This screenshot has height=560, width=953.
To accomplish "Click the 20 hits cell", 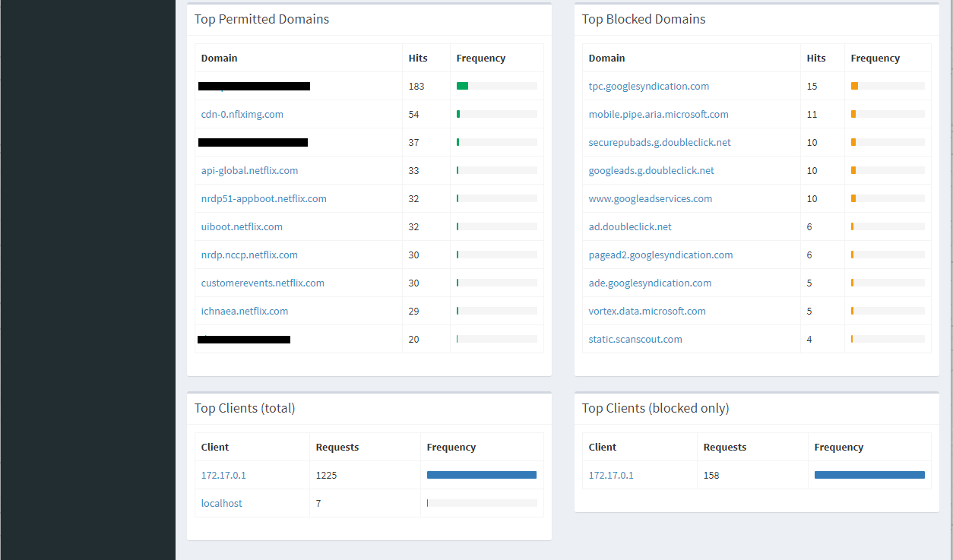I will coord(426,339).
